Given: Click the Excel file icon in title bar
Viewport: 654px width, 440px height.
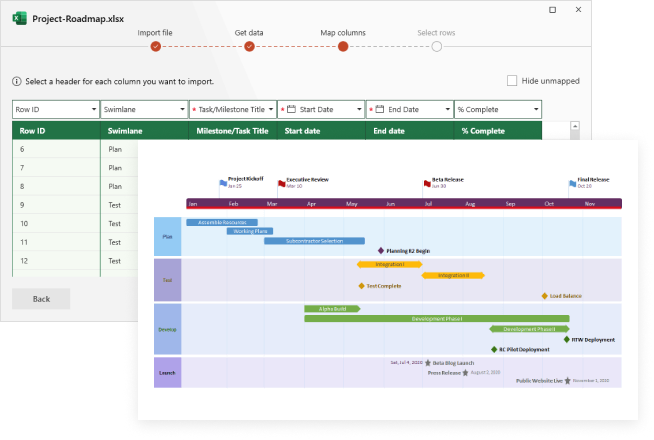Looking at the screenshot, I should [x=19, y=18].
